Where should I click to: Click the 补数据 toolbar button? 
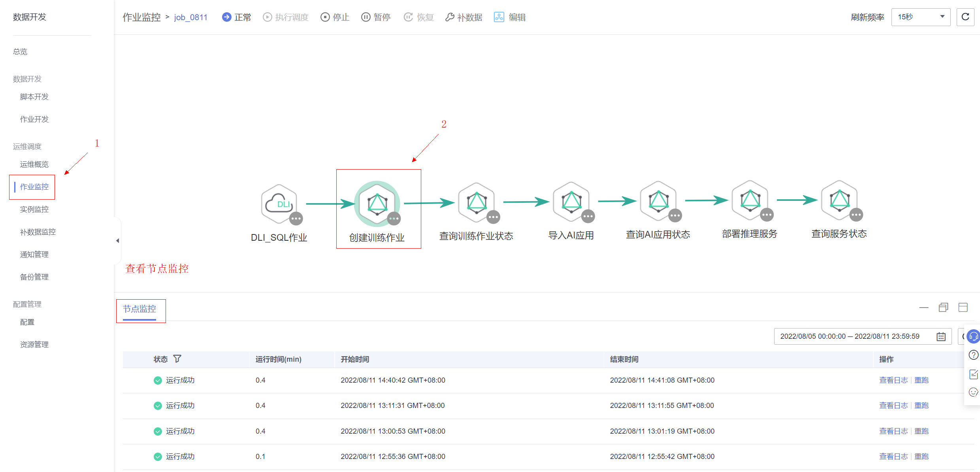click(x=464, y=17)
